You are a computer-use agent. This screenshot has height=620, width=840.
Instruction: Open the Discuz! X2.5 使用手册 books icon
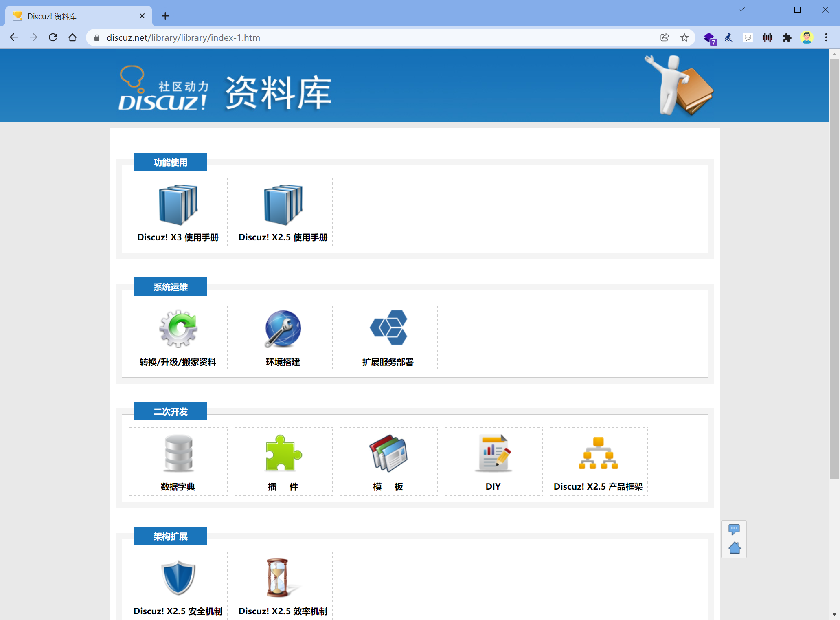tap(283, 205)
